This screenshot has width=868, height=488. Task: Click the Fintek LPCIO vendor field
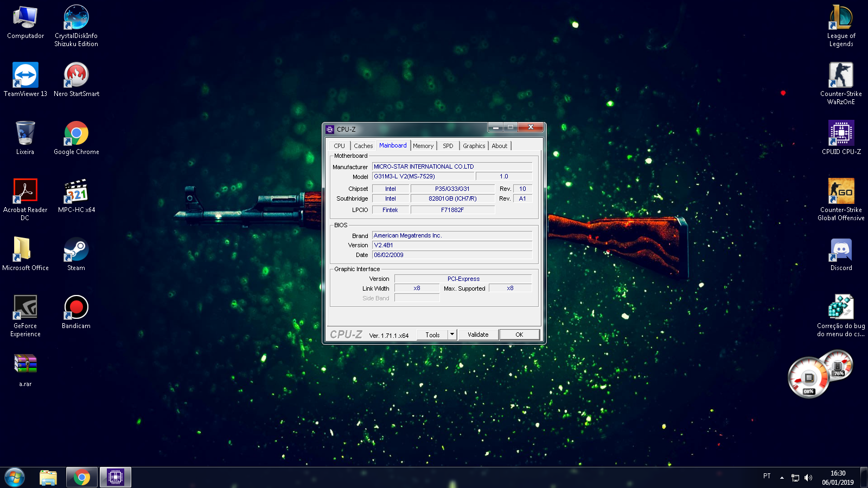[390, 210]
